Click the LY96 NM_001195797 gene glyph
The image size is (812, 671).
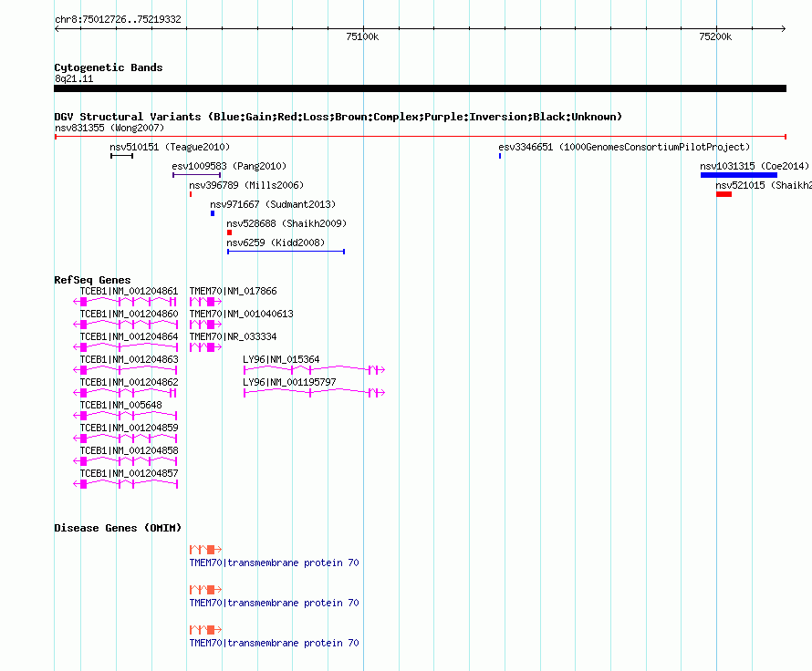click(x=315, y=393)
